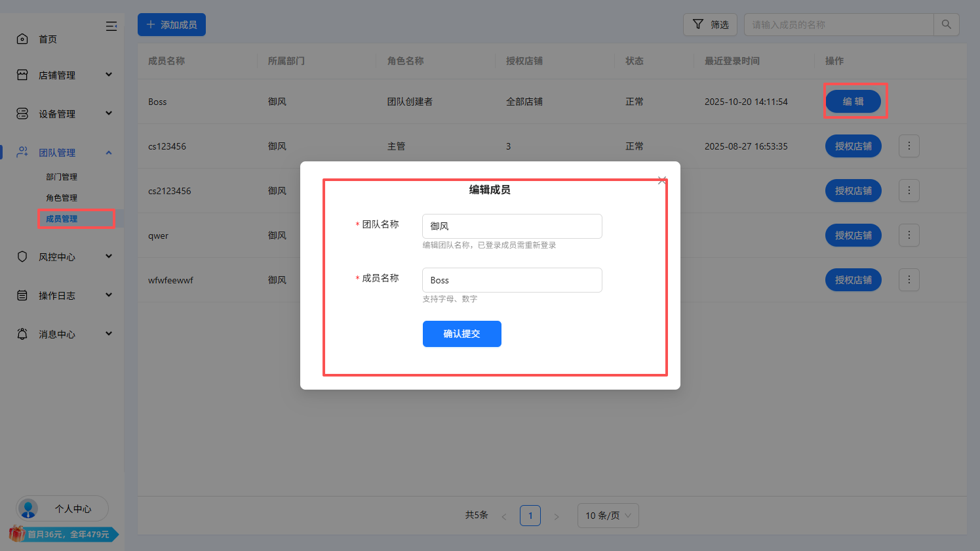Select 部门管理 in the sidebar menu
Image resolution: width=980 pixels, height=551 pixels.
(x=62, y=176)
